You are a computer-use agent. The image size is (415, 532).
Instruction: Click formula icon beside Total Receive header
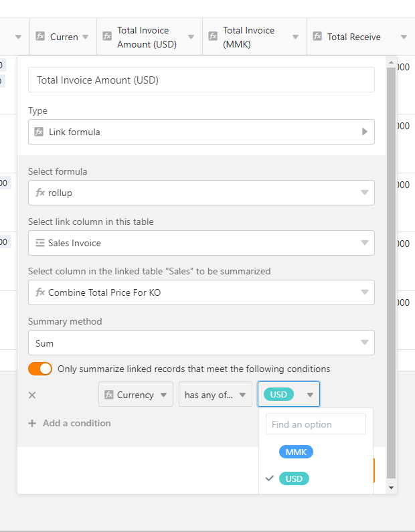click(317, 37)
